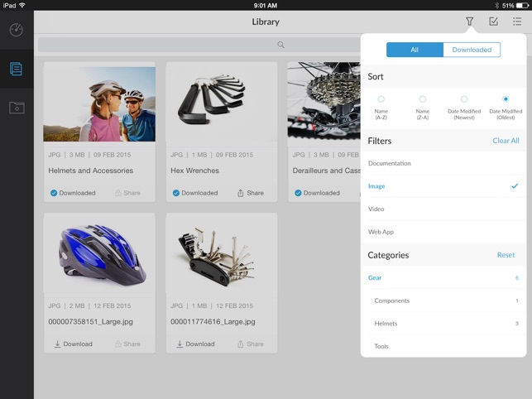Switch to the Downloaded tab

click(x=472, y=50)
